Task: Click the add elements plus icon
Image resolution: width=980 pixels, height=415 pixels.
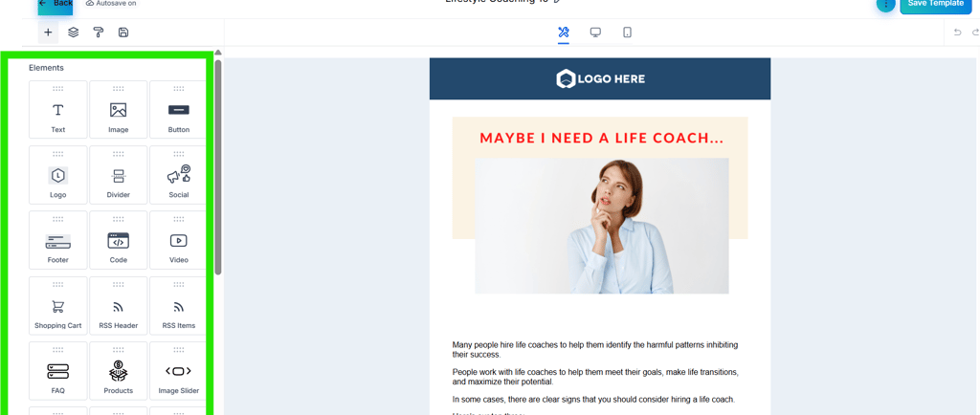Action: [48, 33]
